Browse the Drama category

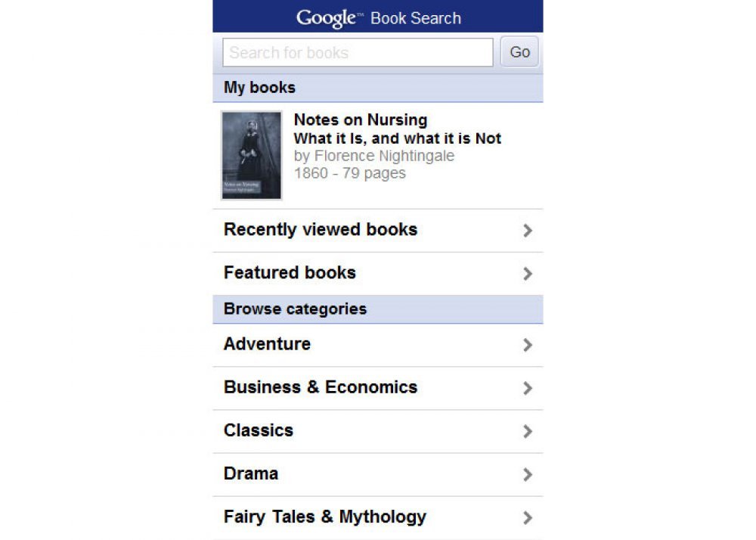click(x=378, y=474)
